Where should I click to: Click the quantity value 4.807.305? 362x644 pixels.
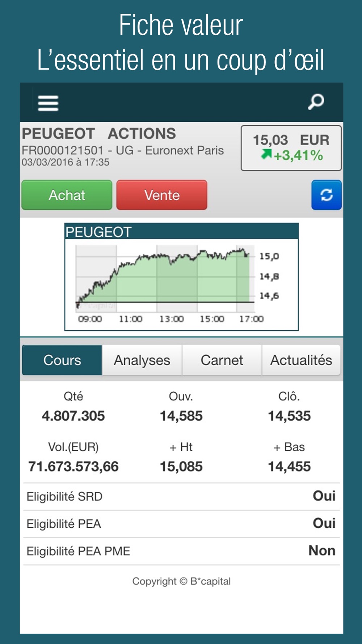coord(73,416)
